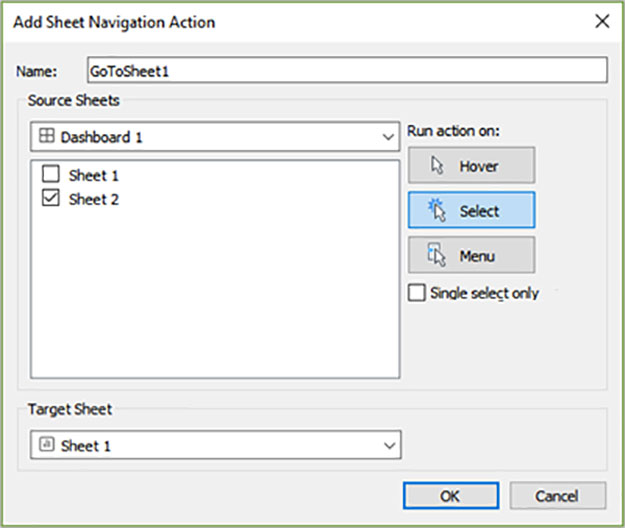Expand the Target Sheet dropdown arrow

389,445
